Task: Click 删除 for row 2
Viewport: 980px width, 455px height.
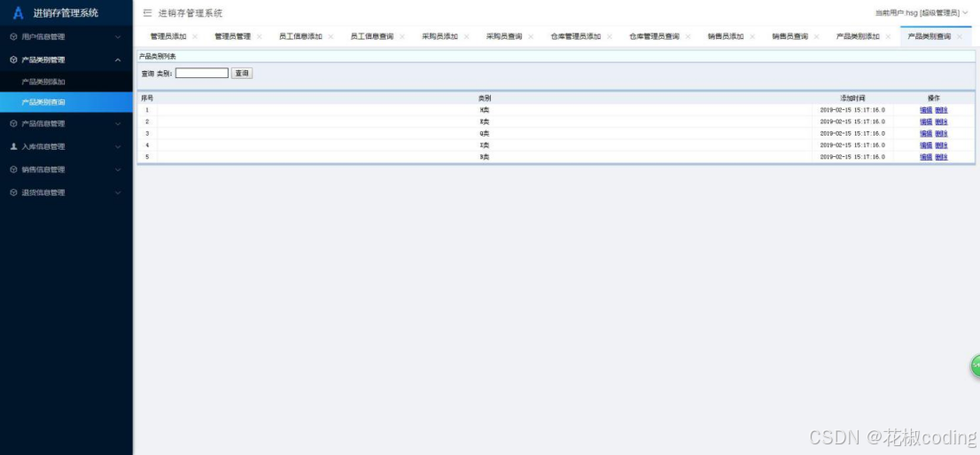Action: tap(941, 122)
